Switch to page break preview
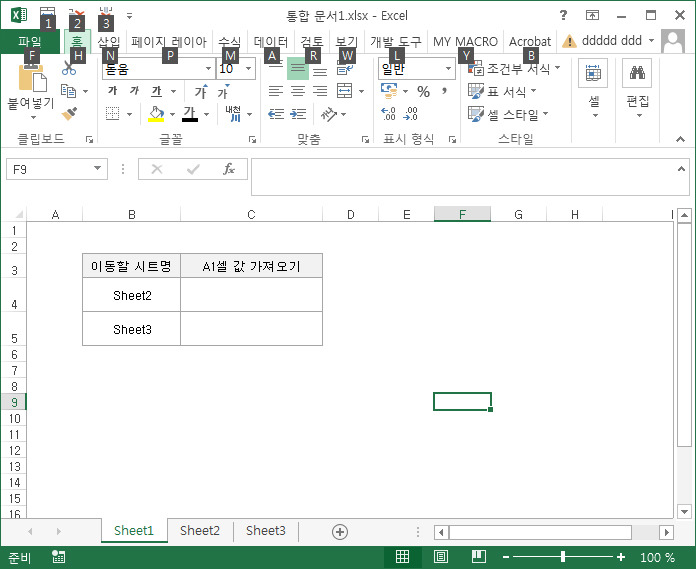 pos(478,557)
